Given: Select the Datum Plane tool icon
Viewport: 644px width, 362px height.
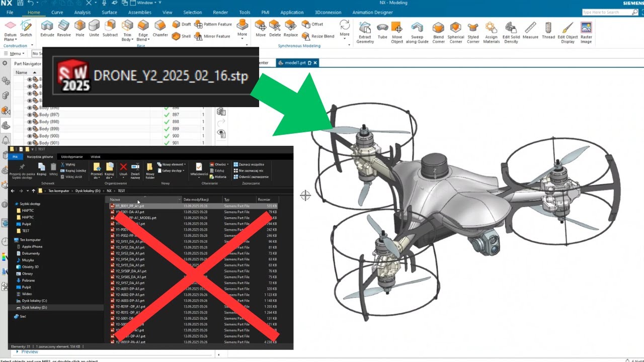Looking at the screenshot, I should pos(10,26).
